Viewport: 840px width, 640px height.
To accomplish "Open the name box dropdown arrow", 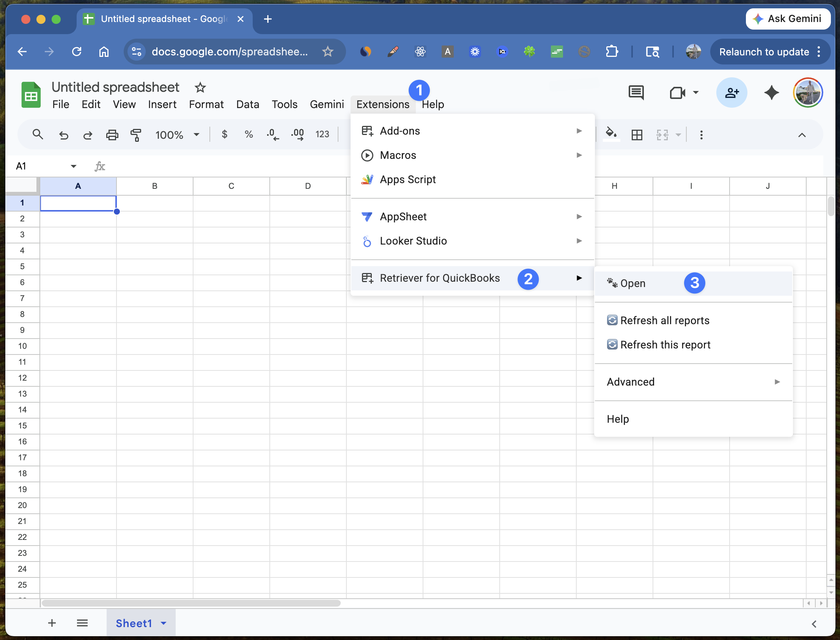I will (74, 166).
